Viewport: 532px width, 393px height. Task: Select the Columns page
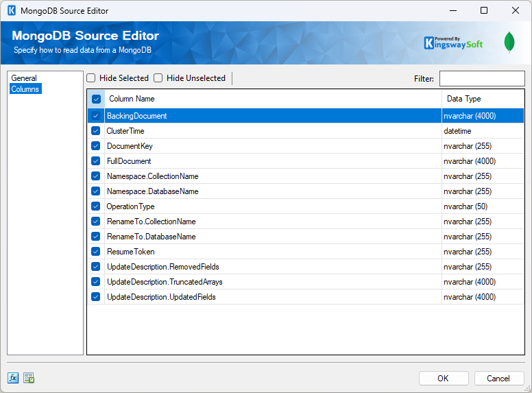click(25, 89)
